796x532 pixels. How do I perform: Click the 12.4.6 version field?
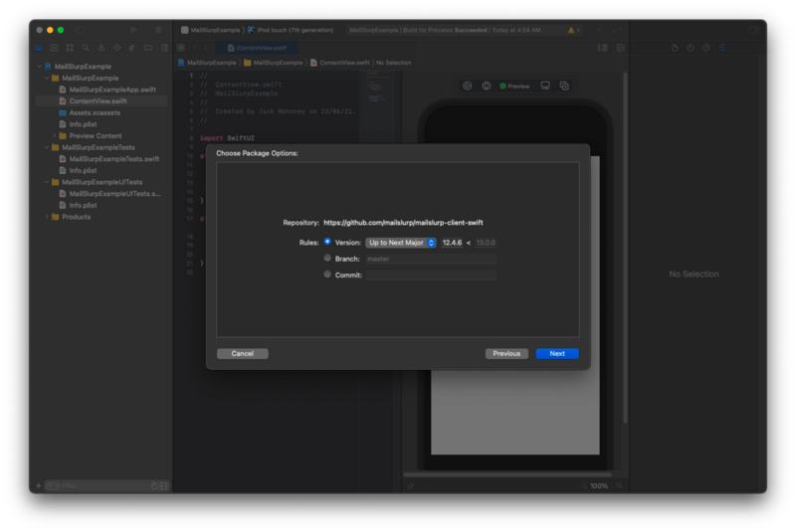452,243
